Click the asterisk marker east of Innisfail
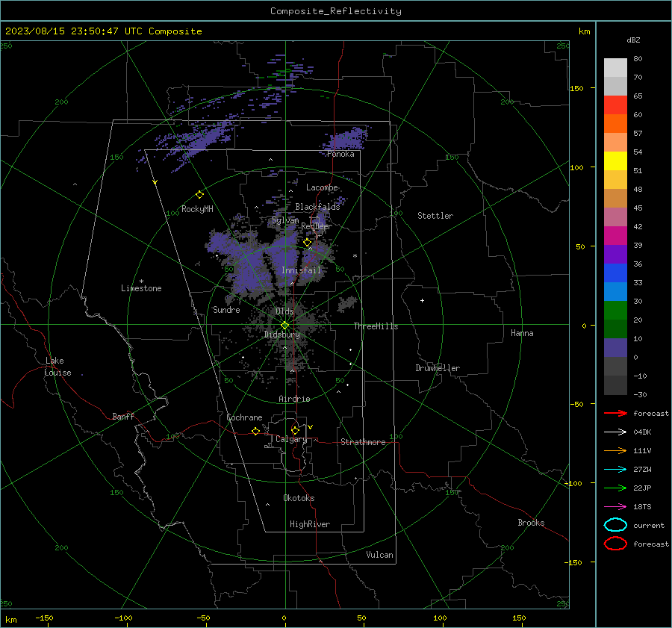This screenshot has height=628, width=672. tap(355, 256)
